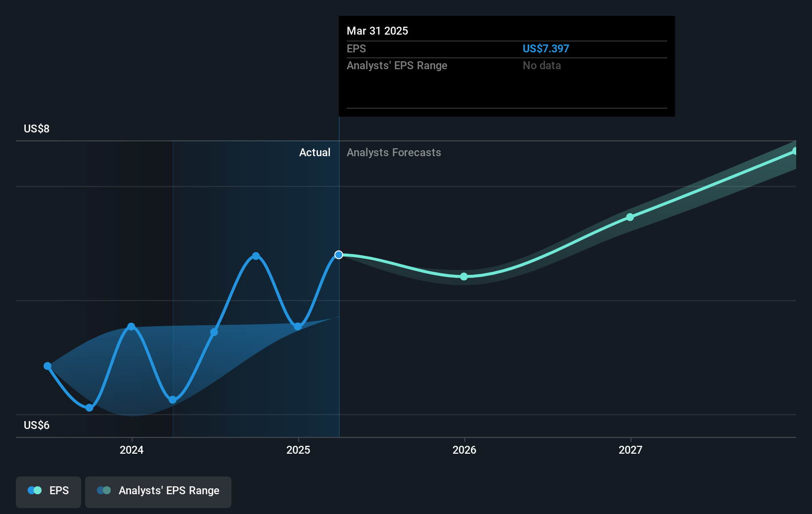Image resolution: width=812 pixels, height=514 pixels.
Task: Click the No data value in tooltip
Action: (x=542, y=66)
